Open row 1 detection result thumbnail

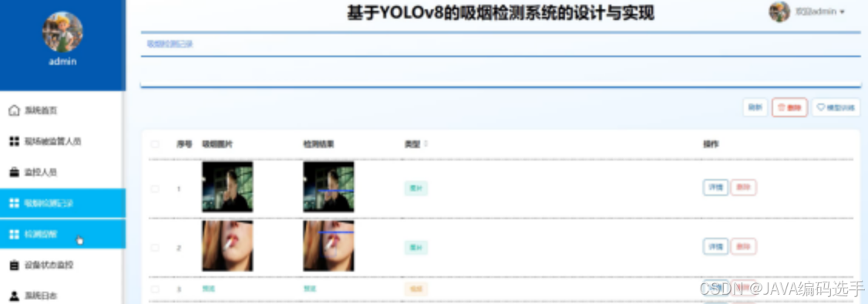pyautogui.click(x=328, y=187)
